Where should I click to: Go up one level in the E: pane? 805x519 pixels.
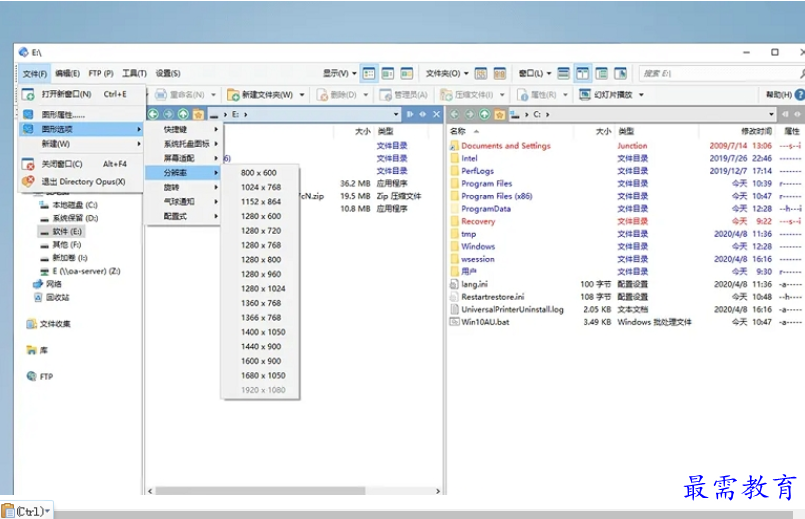(x=183, y=114)
